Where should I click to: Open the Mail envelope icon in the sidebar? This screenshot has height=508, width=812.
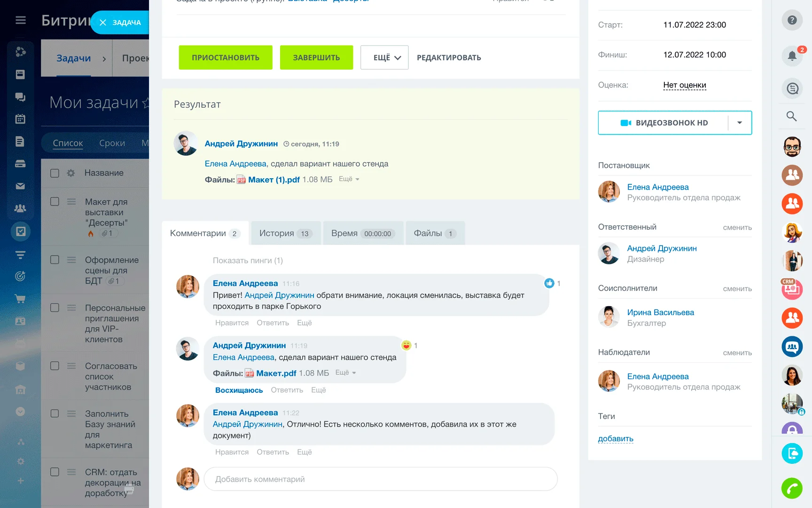coord(20,186)
